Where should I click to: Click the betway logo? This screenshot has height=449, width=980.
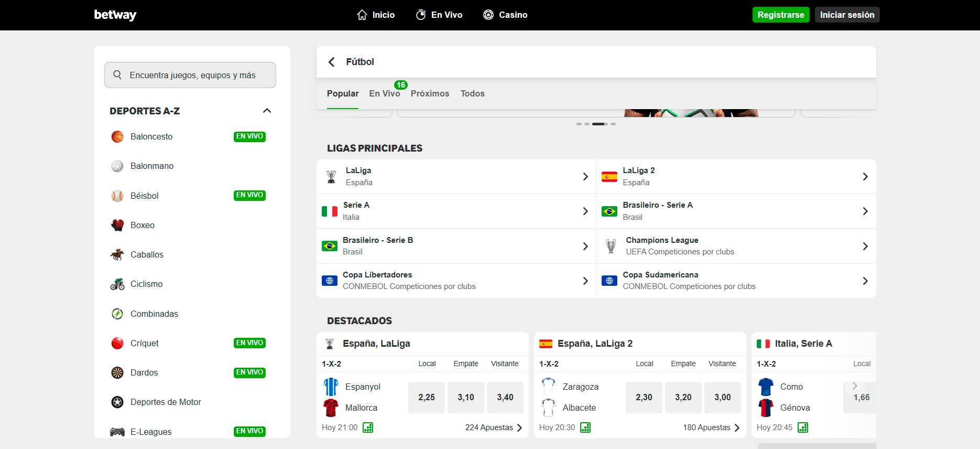[115, 15]
